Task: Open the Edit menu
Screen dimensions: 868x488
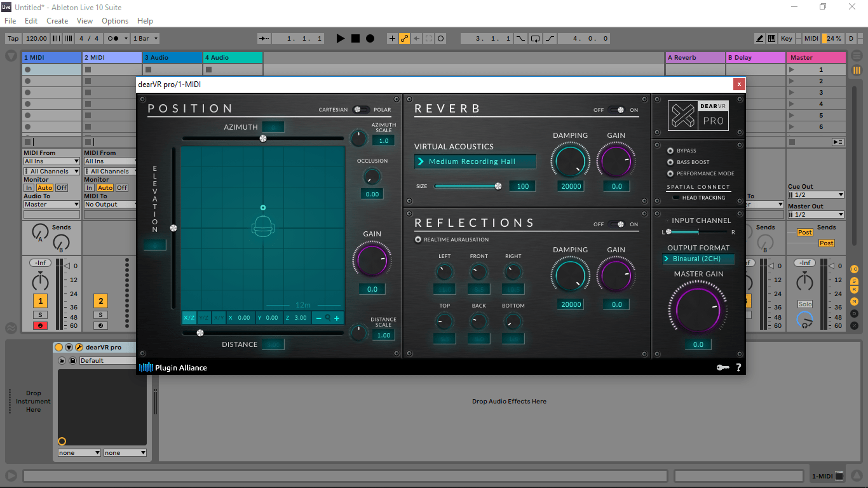Action: point(31,21)
